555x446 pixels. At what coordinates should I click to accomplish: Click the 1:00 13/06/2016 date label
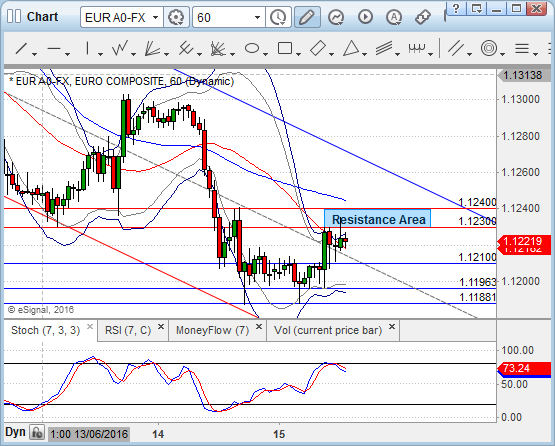coord(89,434)
